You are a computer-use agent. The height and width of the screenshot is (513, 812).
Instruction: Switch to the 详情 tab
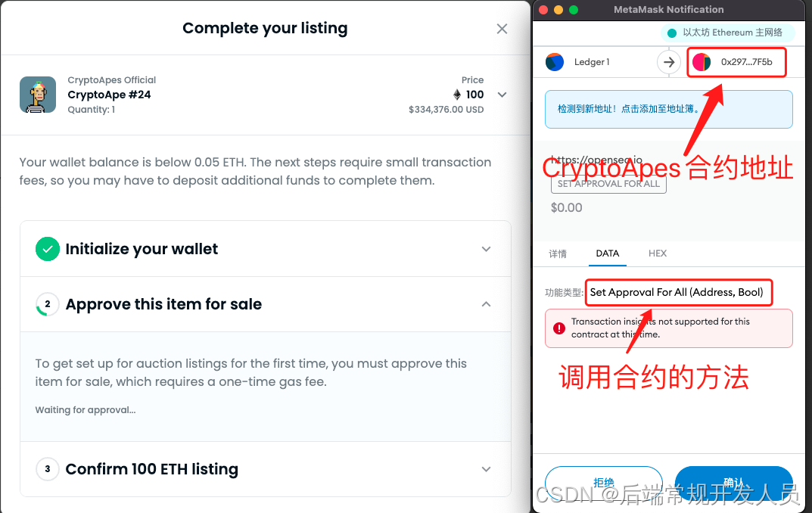point(558,253)
